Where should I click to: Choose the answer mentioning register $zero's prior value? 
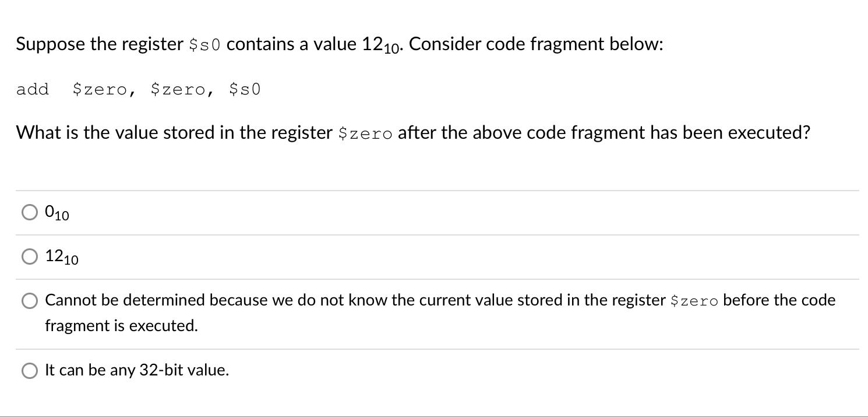point(408,300)
